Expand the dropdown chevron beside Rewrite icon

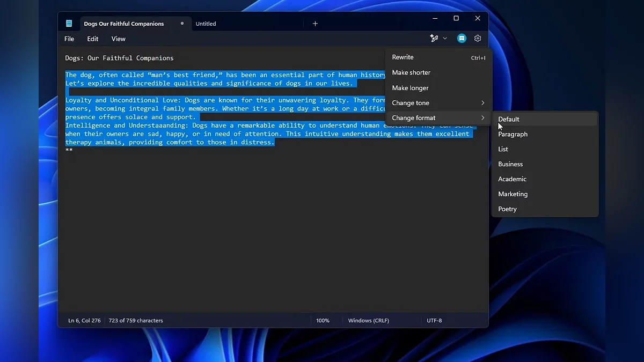point(445,39)
